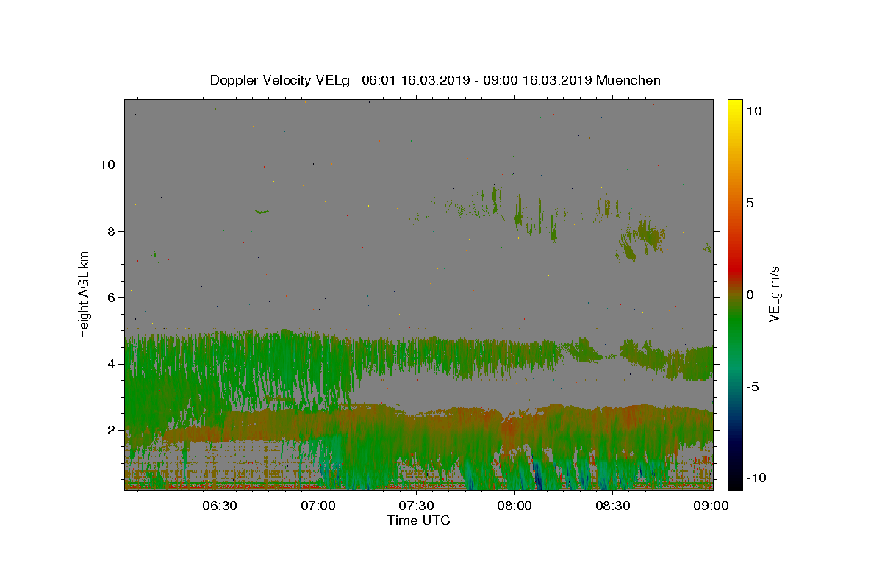Click the 'VELg m/s' colorbar title
This screenshot has height=588, width=882.
point(775,294)
